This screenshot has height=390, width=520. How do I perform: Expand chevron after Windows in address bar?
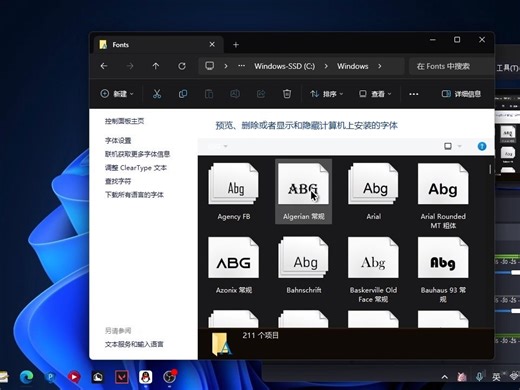380,66
